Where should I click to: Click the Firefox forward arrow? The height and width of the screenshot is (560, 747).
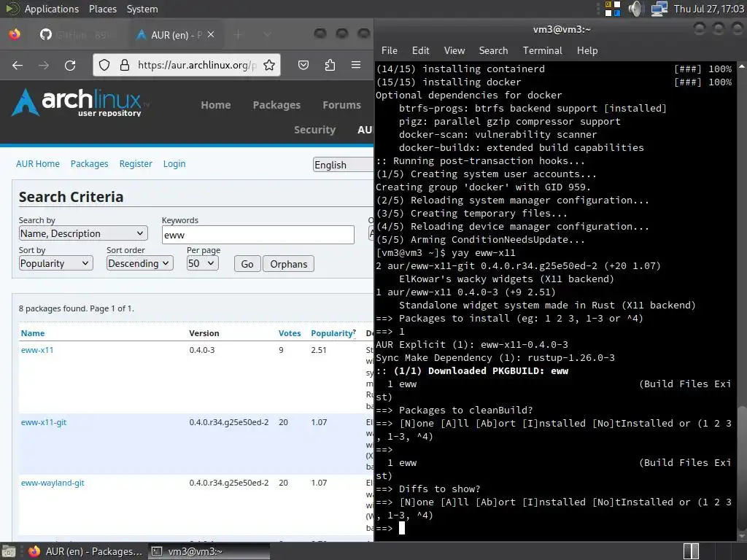click(x=44, y=65)
